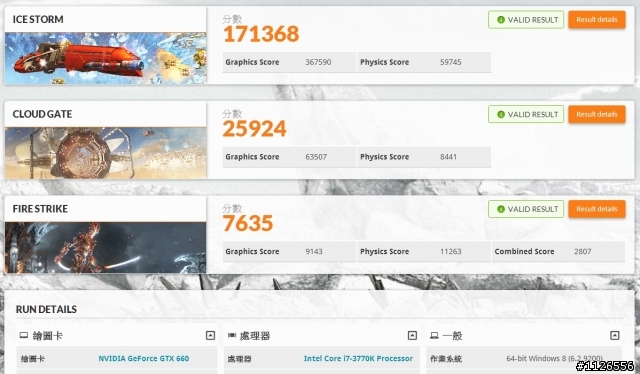Select the Fire Strike score 7635

tap(248, 223)
